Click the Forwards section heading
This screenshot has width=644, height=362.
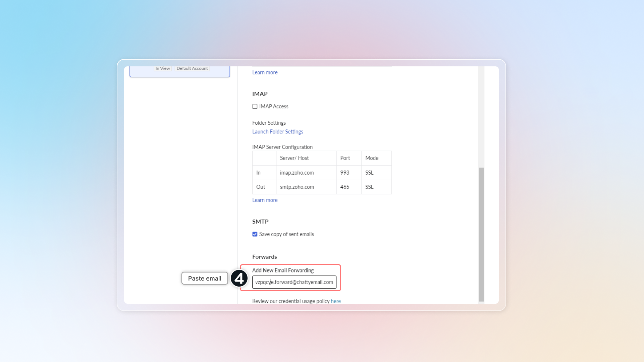point(264,257)
